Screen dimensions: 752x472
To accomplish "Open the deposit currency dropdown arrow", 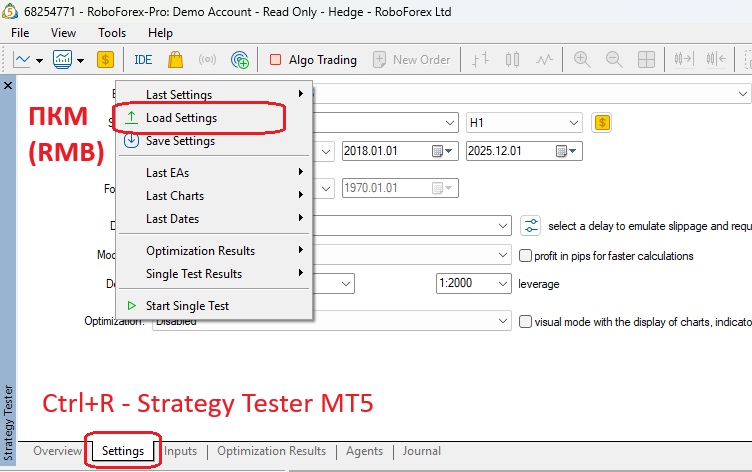I will click(x=346, y=283).
